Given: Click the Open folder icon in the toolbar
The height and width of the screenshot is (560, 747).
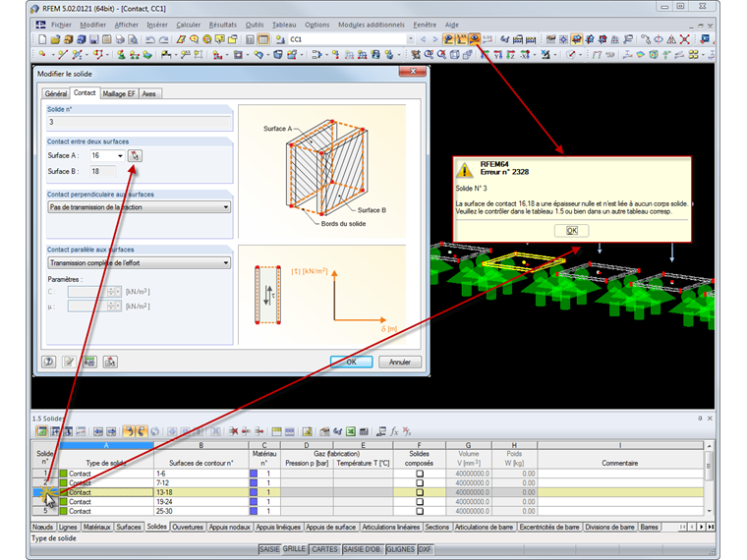Looking at the screenshot, I should pyautogui.click(x=55, y=39).
